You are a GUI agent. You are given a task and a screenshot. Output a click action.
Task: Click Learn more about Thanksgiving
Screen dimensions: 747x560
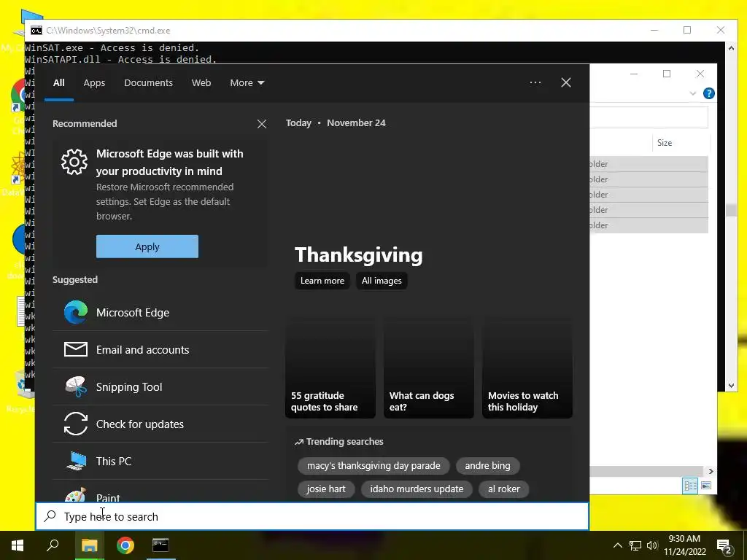click(322, 281)
